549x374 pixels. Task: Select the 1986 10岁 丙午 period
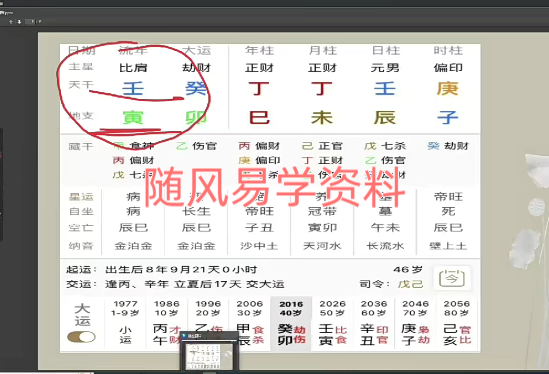tap(167, 323)
